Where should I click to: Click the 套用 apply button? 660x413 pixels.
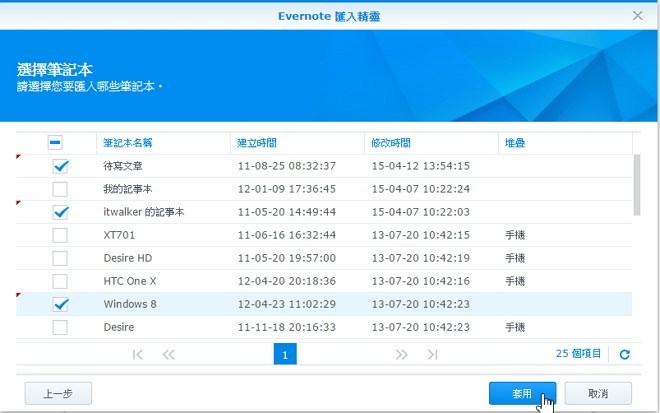coord(522,394)
